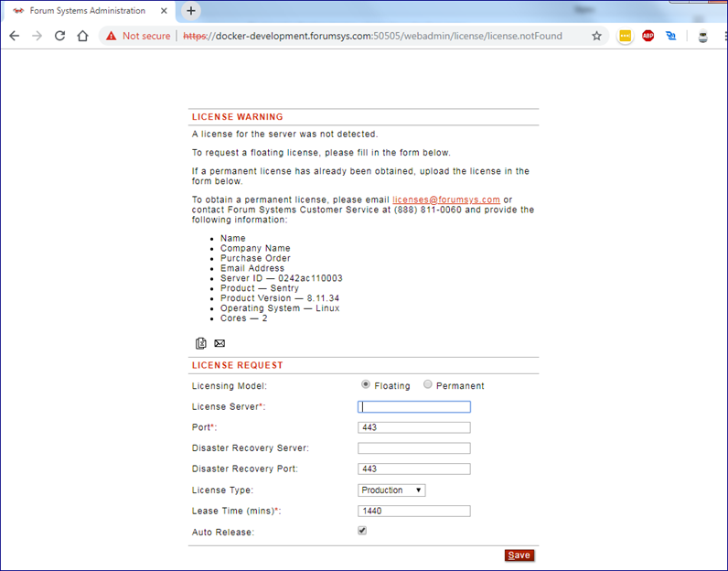Screen dimensions: 728x571
Task: Click the Email Address list item
Action: coord(252,268)
